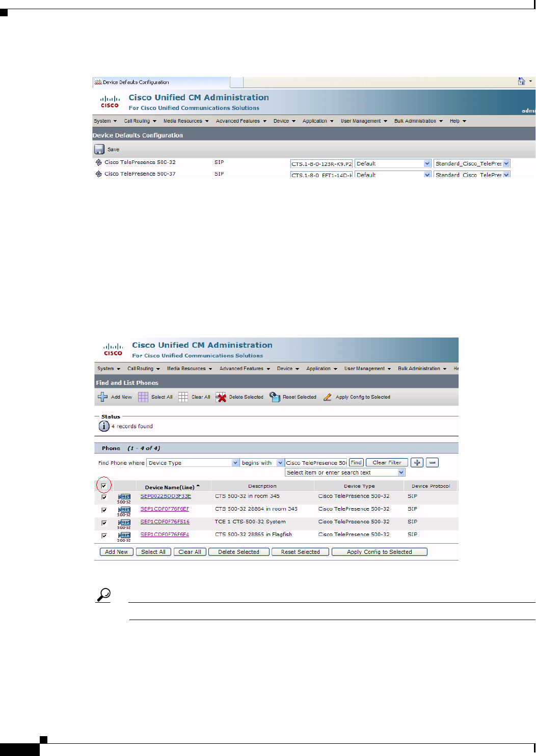Click phone icon for SEP0022BDD3F33E
This screenshot has width=536, height=756.
(x=124, y=498)
